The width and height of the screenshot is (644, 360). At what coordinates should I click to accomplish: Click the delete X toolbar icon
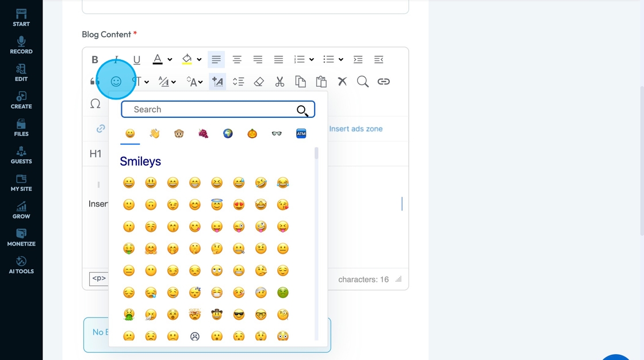pos(342,81)
